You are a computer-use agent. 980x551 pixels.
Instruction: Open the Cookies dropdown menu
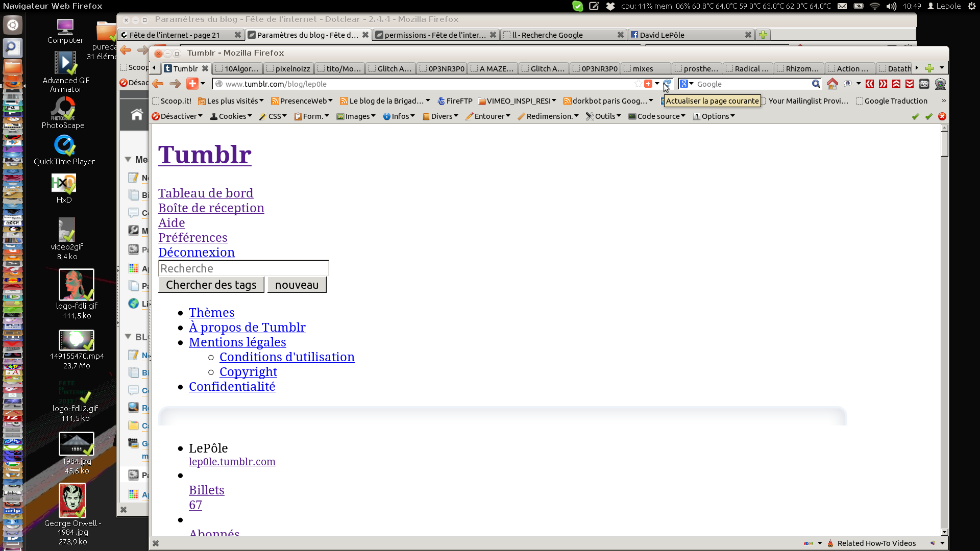click(x=231, y=116)
